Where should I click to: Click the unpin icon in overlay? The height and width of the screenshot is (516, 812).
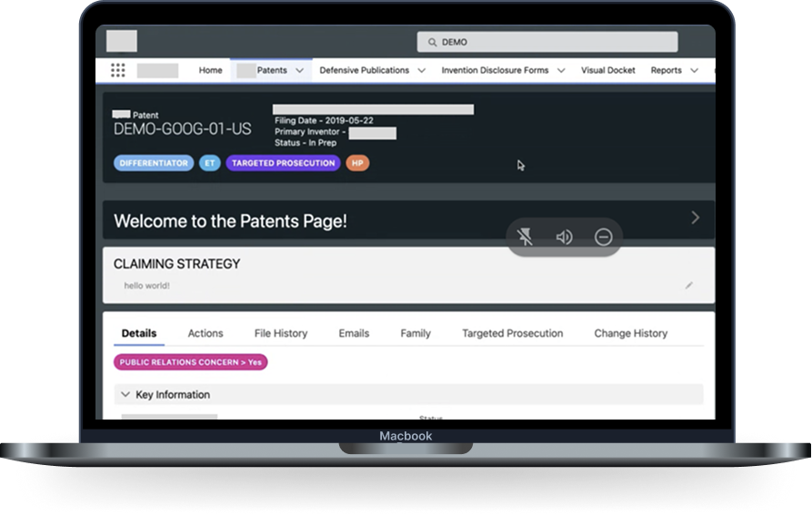coord(525,237)
